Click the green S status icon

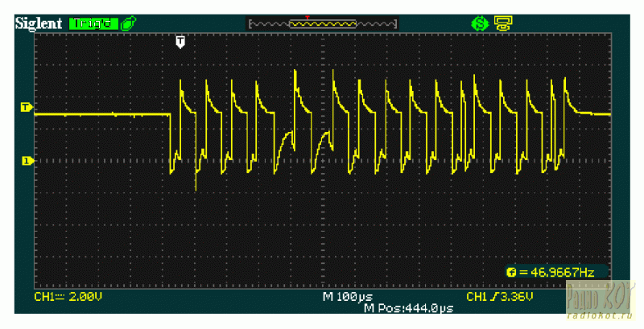coord(481,23)
